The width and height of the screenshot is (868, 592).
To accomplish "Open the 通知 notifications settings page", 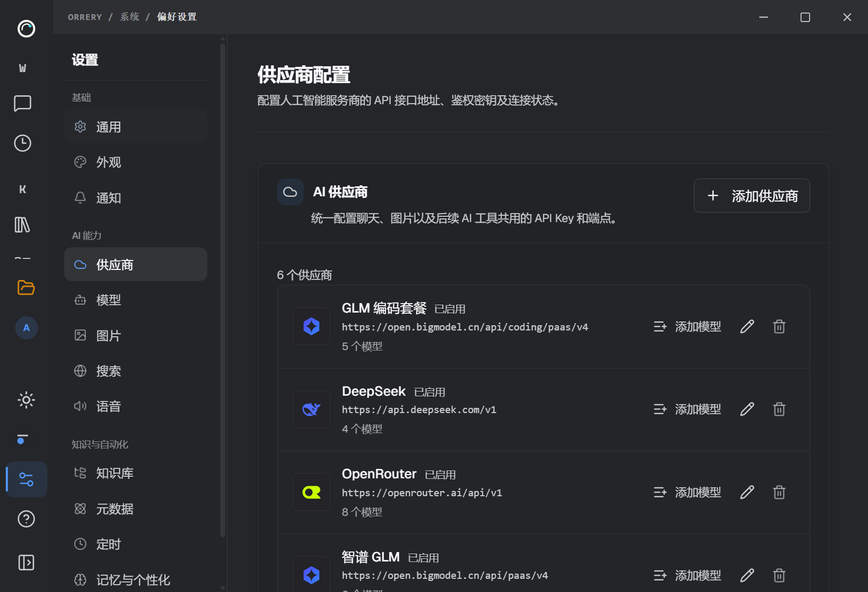I will [x=136, y=198].
